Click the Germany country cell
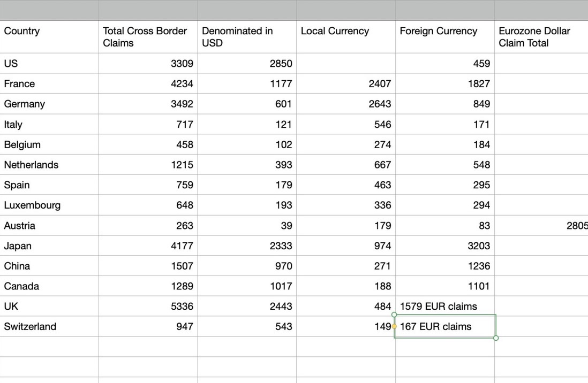This screenshot has height=383, width=588. [49, 104]
